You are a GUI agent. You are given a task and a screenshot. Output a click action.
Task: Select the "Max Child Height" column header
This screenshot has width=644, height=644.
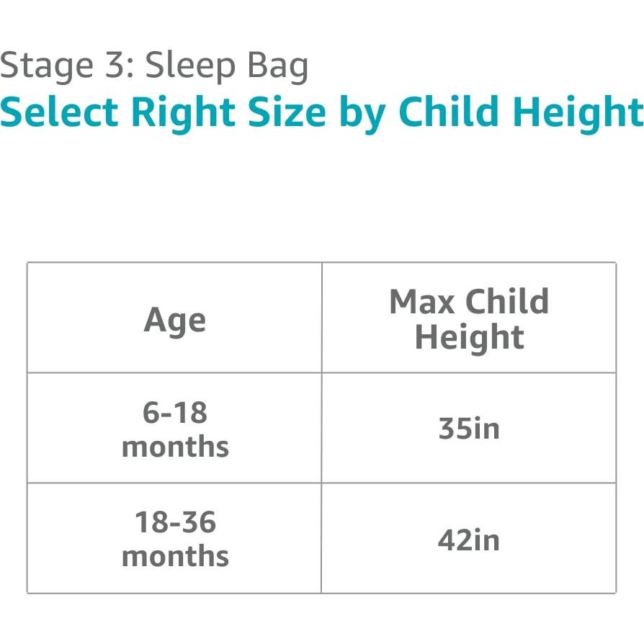[x=469, y=319]
